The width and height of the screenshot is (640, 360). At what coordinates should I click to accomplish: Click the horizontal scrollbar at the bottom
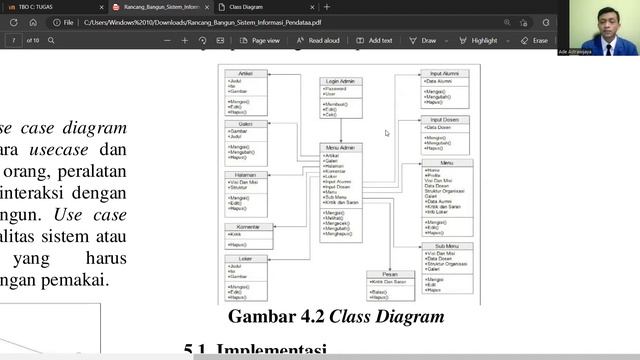point(416,357)
